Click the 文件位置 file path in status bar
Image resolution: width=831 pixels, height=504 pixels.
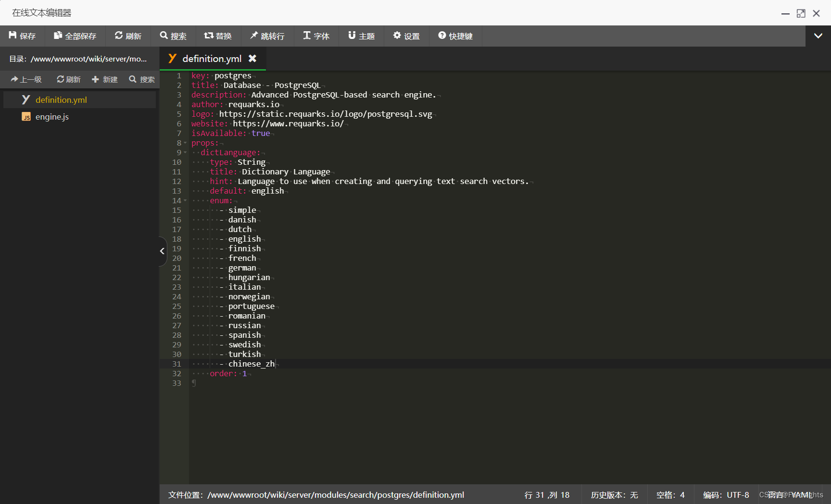click(x=316, y=495)
